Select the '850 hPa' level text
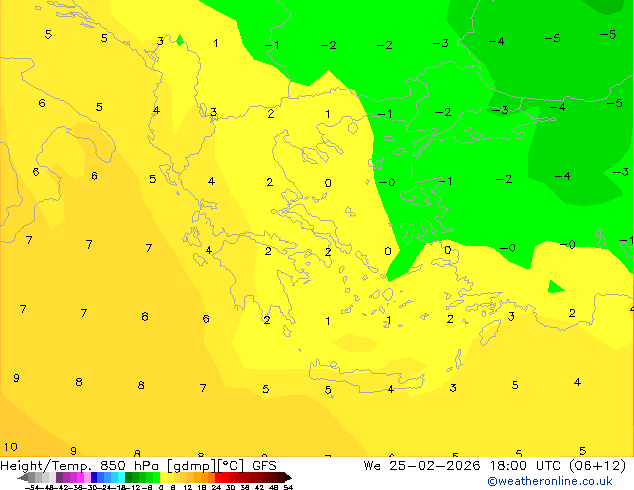Image resolution: width=634 pixels, height=490 pixels. (129, 466)
